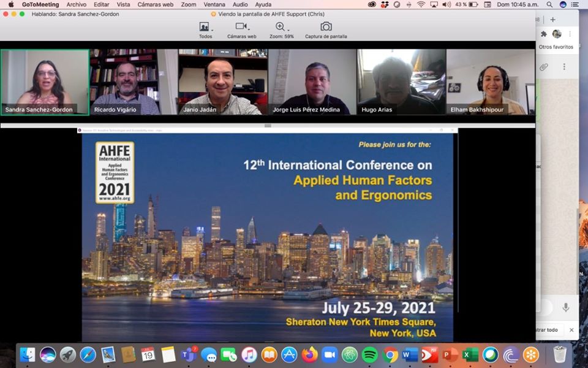Viewport: 588px width, 368px height.
Task: Open Otros favoritos bookmarks folder in Chrome
Action: 556,47
